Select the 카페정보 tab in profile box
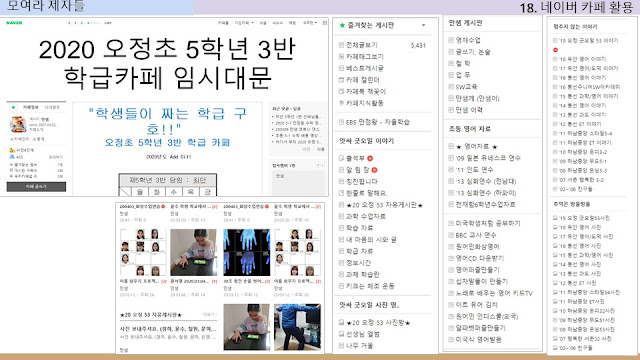 (x=31, y=107)
